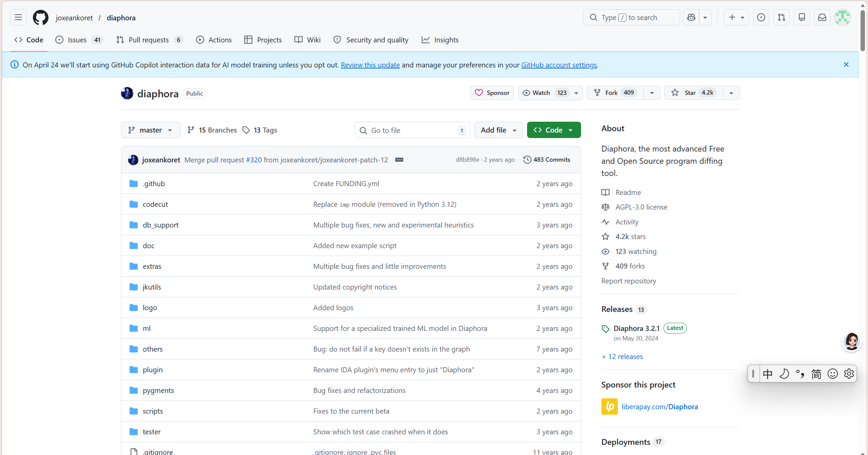
Task: Open the master branch dropdown
Action: pyautogui.click(x=150, y=130)
